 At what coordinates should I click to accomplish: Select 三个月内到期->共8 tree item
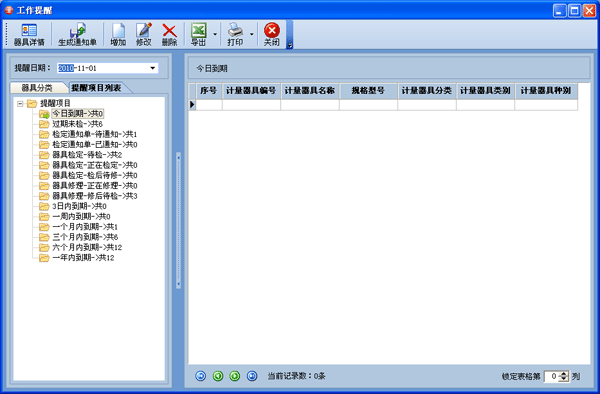[x=85, y=238]
